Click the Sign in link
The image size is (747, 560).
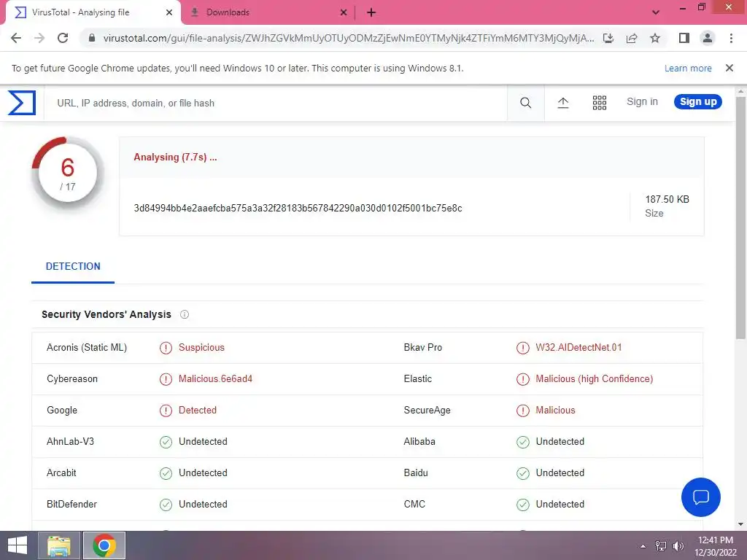(x=642, y=101)
